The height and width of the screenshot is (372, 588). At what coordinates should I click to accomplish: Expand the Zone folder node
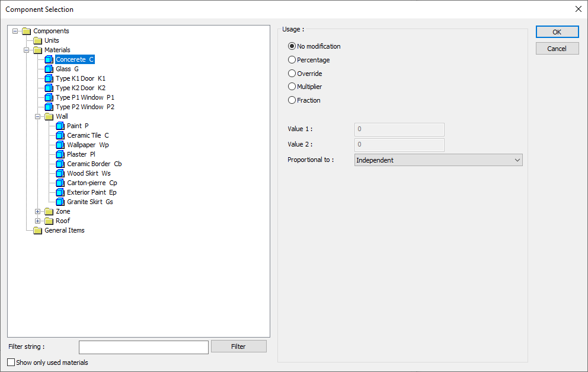click(37, 211)
